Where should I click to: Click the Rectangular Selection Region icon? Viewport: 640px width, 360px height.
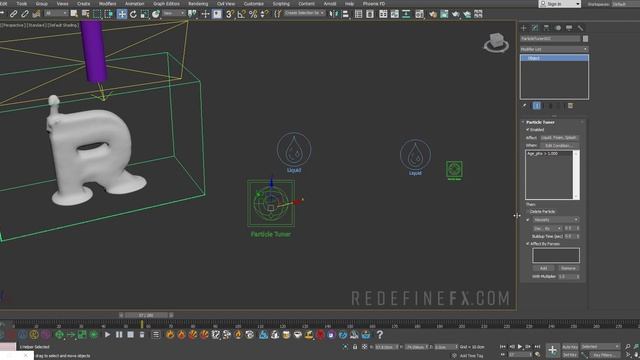(97, 14)
